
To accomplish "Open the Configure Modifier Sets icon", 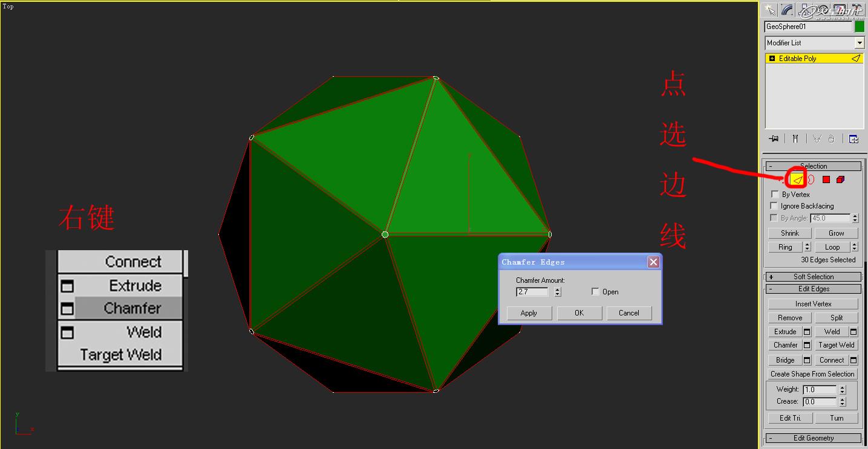I will pos(853,138).
